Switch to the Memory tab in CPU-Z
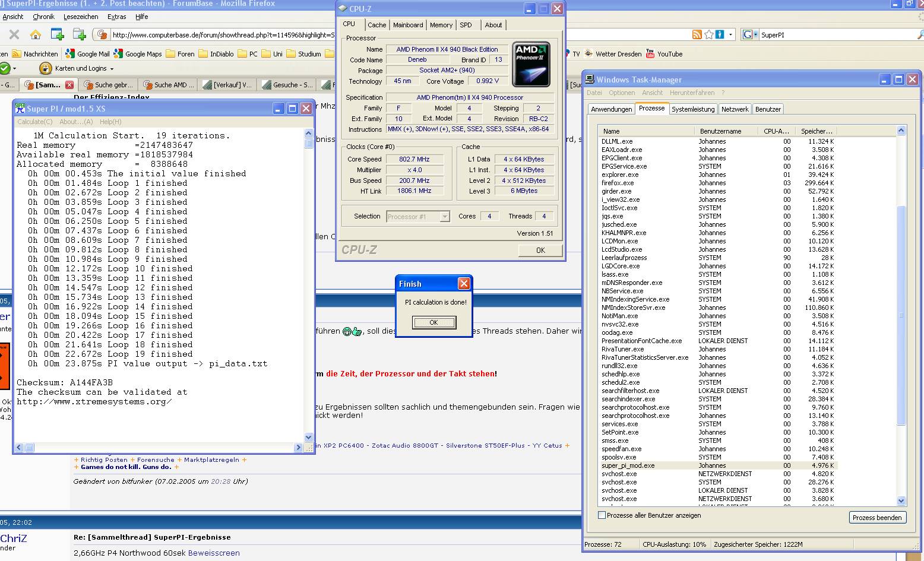The image size is (924, 561). [x=441, y=25]
